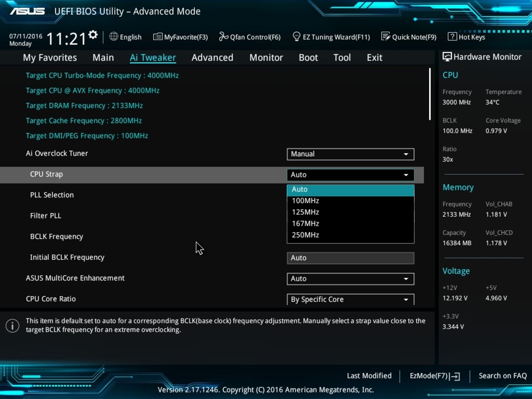Select the PLL Selection setting
The image size is (532, 399).
pyautogui.click(x=52, y=195)
